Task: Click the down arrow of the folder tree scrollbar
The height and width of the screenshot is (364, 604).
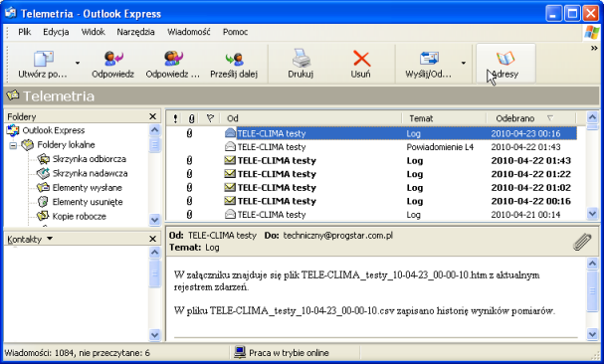Action: pos(155,220)
